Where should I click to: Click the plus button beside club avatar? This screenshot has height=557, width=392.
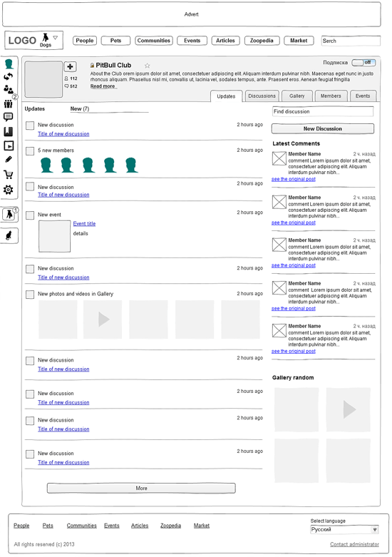70,66
